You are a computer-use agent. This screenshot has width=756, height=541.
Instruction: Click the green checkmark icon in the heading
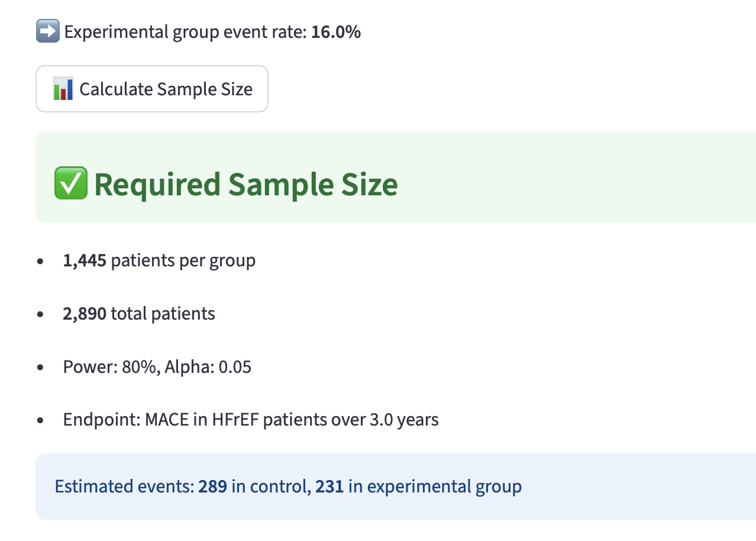pos(70,183)
